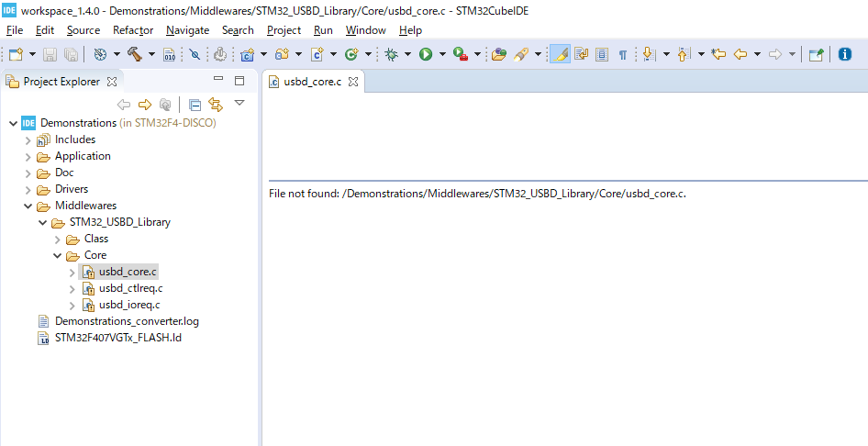Click the Search flashlight icon
This screenshot has height=446, width=868.
click(521, 54)
